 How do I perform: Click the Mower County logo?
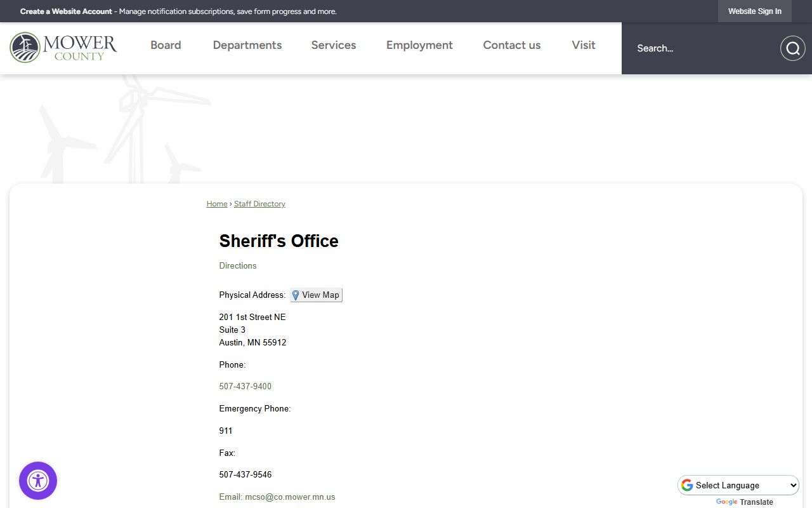63,47
